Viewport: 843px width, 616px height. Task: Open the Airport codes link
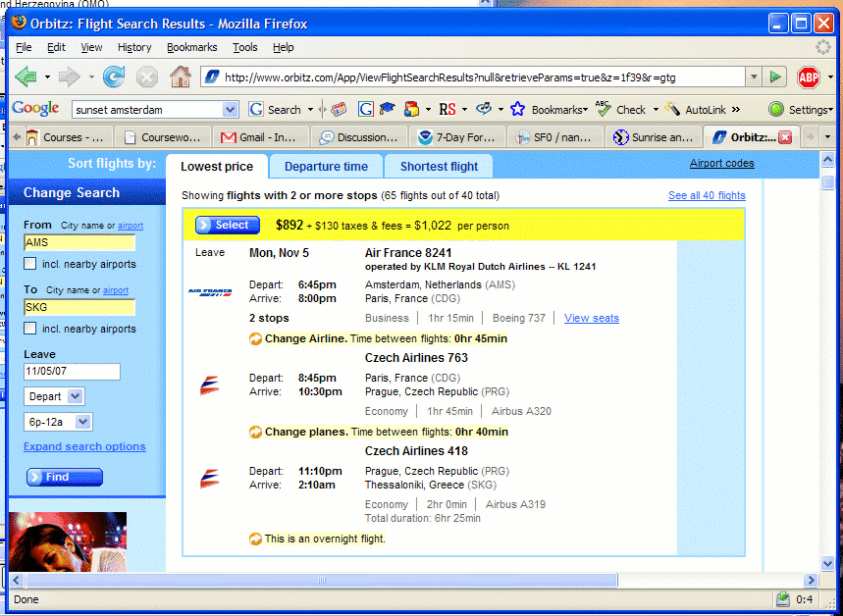[x=721, y=163]
